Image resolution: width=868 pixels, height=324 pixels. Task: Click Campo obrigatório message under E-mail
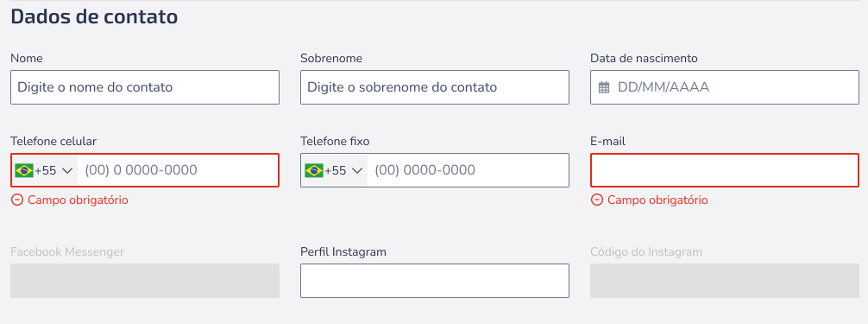tap(657, 200)
